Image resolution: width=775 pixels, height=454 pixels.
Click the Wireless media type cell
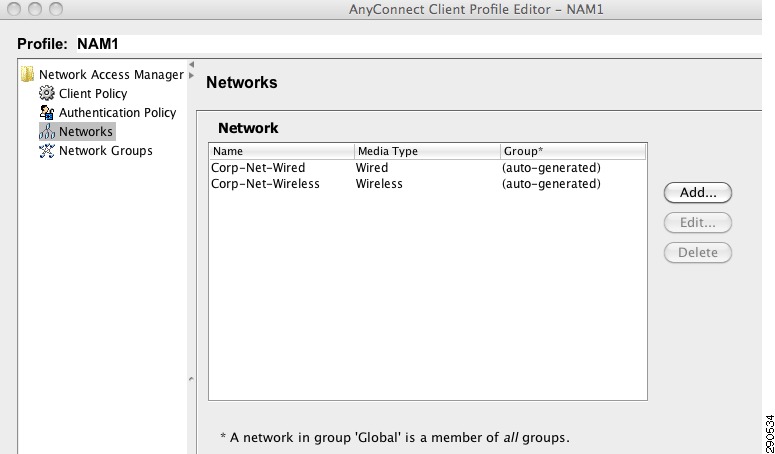click(x=379, y=184)
